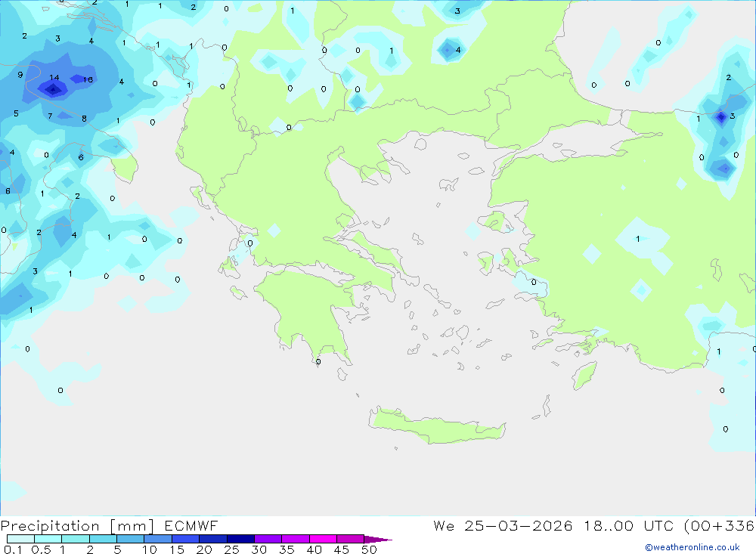Viewport: 756px width, 554px height.
Task: Select the 30–35 mm purple legend swatch
Action: pyautogui.click(x=268, y=539)
